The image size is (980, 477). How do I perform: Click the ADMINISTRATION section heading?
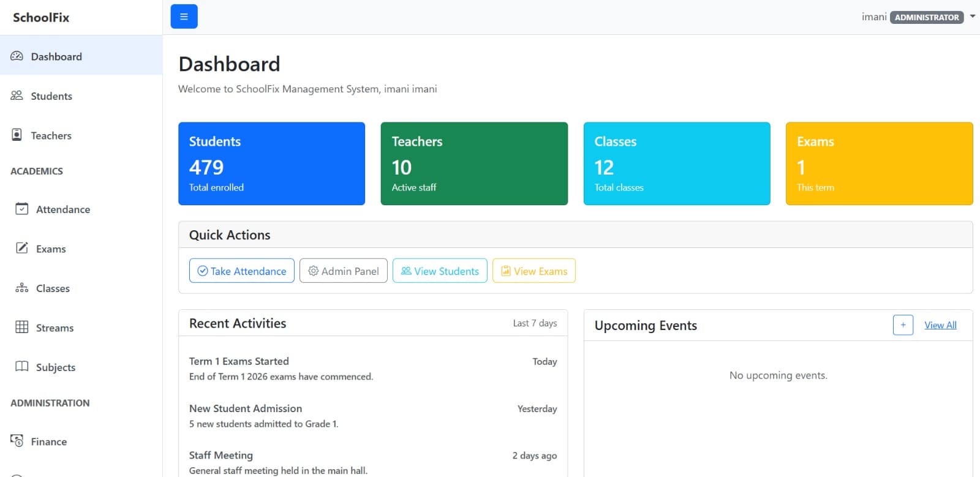point(50,403)
